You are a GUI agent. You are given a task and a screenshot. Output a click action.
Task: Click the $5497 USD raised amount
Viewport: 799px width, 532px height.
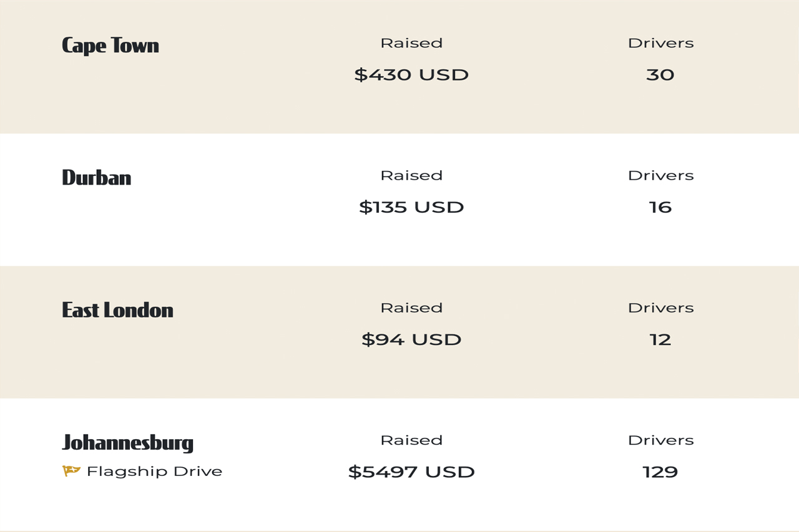[411, 472]
